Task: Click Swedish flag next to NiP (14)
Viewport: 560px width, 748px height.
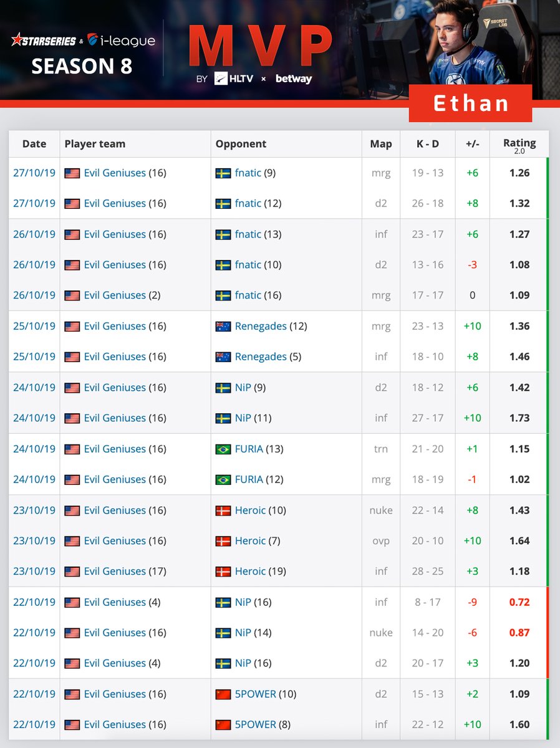Action: [x=223, y=632]
